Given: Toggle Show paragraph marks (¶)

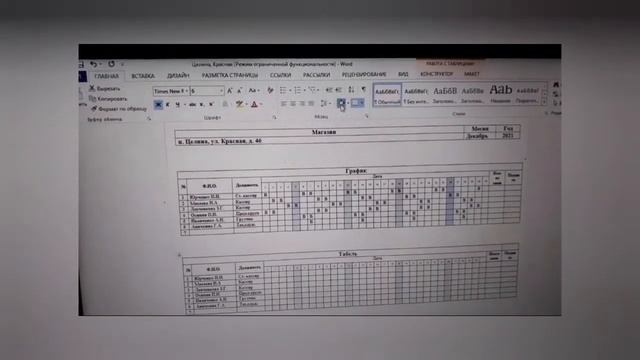Looking at the screenshot, I should point(363,89).
